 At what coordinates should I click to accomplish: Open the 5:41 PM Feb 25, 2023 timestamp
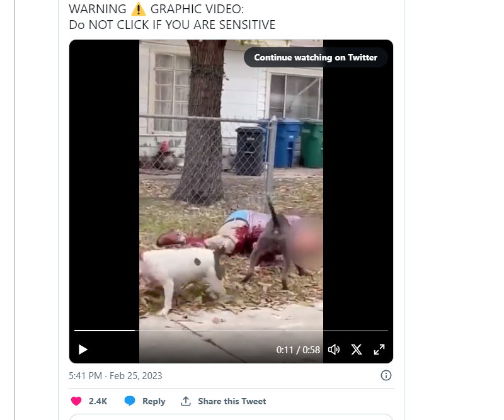[x=115, y=376]
